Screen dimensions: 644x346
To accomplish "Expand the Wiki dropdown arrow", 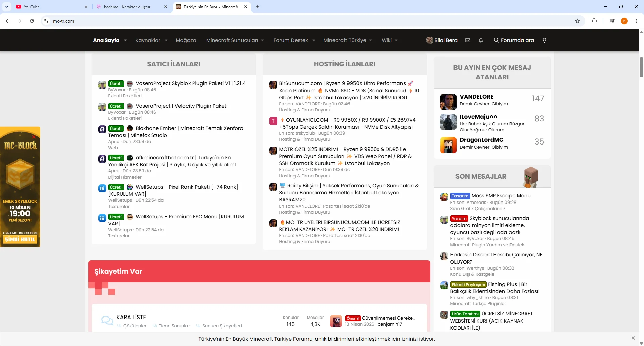I will pyautogui.click(x=396, y=40).
